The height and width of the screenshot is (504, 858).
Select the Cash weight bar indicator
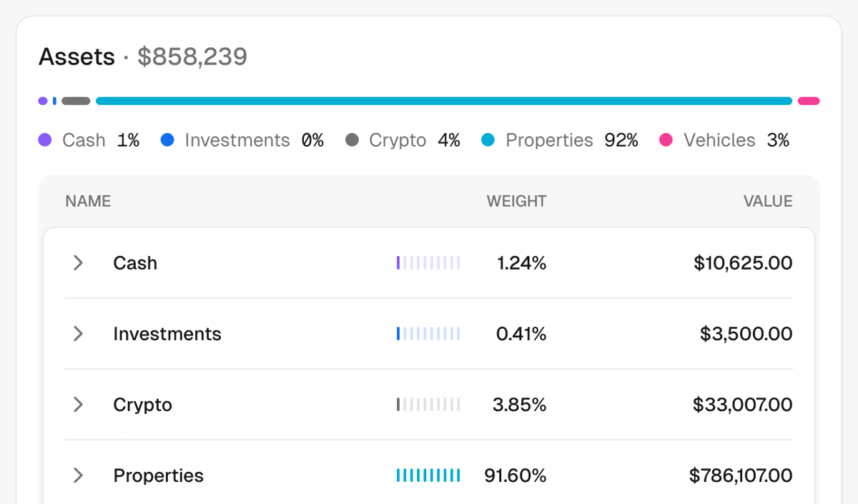(428, 262)
